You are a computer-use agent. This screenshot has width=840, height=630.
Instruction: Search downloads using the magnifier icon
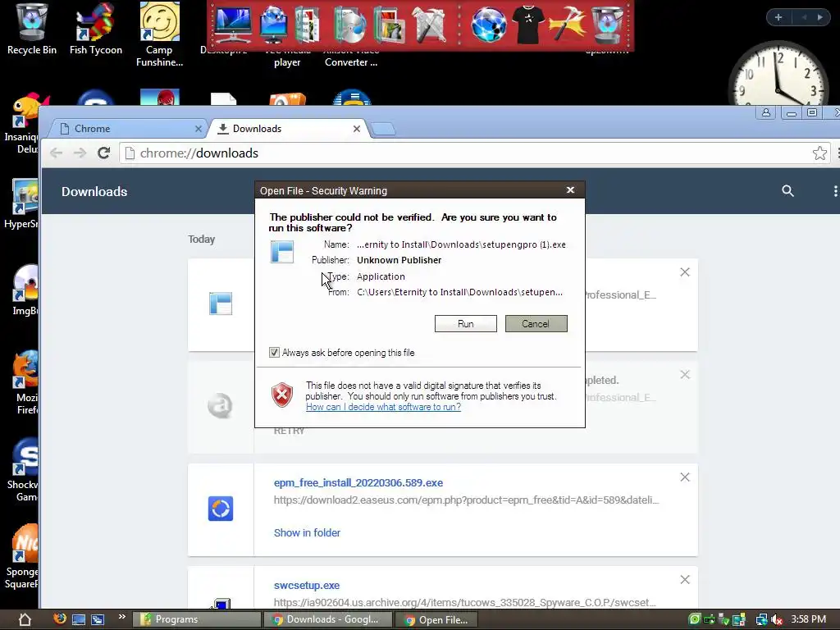[x=787, y=190]
